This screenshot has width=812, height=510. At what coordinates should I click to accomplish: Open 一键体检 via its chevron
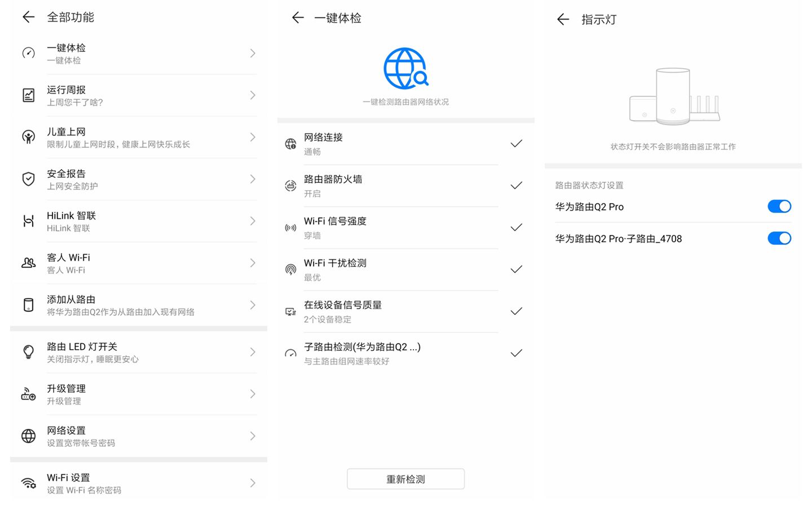coord(253,53)
